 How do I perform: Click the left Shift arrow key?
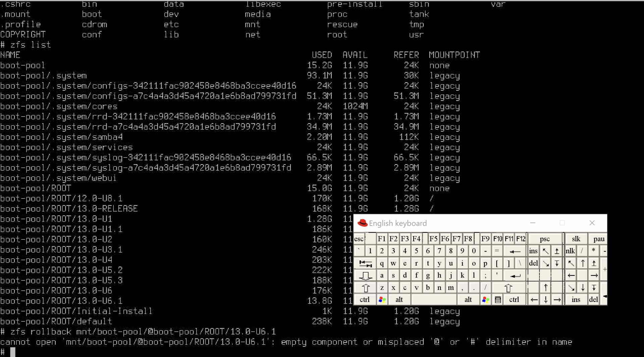pyautogui.click(x=365, y=288)
